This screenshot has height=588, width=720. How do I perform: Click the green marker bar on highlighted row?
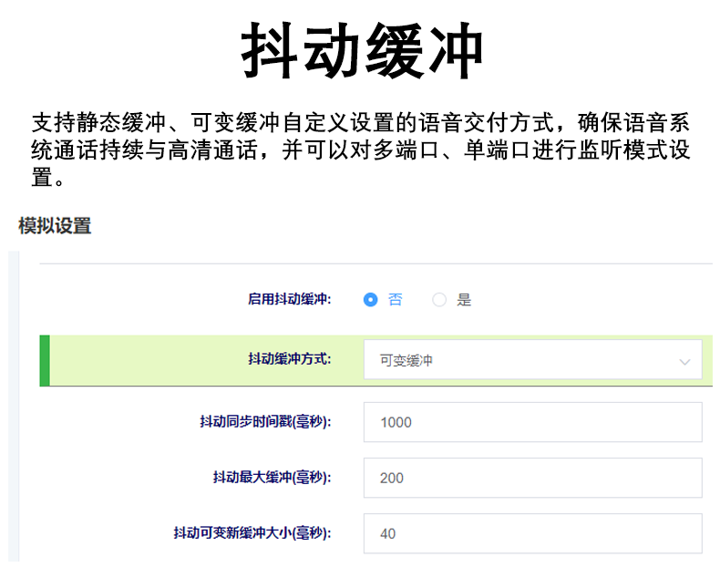[x=45, y=360]
